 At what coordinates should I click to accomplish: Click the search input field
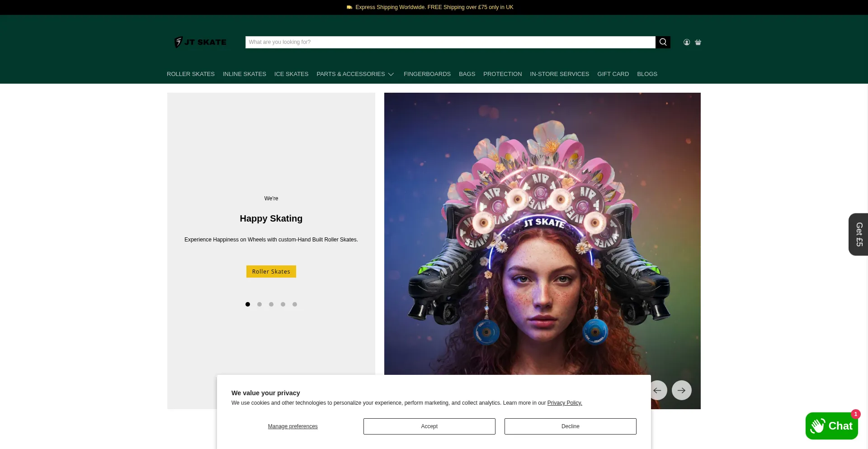pos(450,42)
